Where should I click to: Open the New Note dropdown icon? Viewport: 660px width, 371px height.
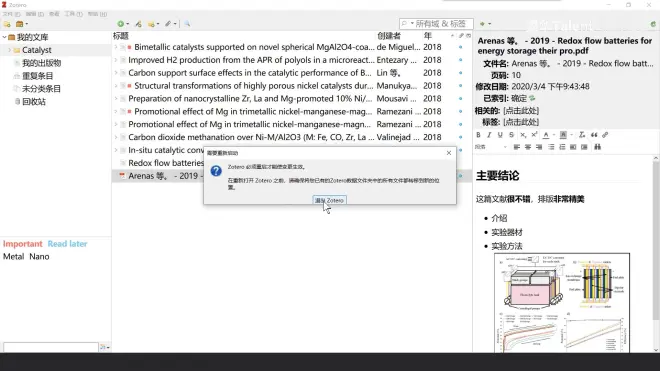click(x=154, y=24)
